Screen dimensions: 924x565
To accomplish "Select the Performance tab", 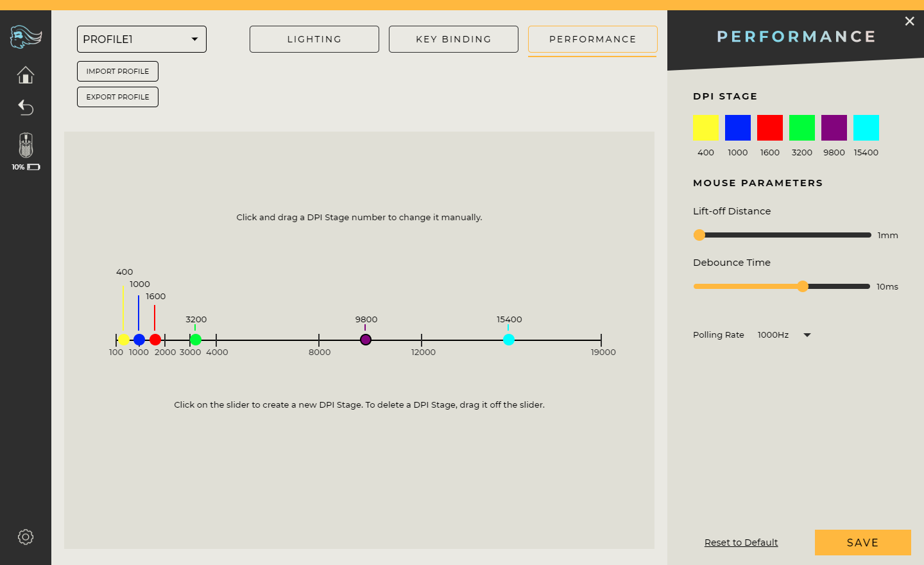I will tap(593, 39).
